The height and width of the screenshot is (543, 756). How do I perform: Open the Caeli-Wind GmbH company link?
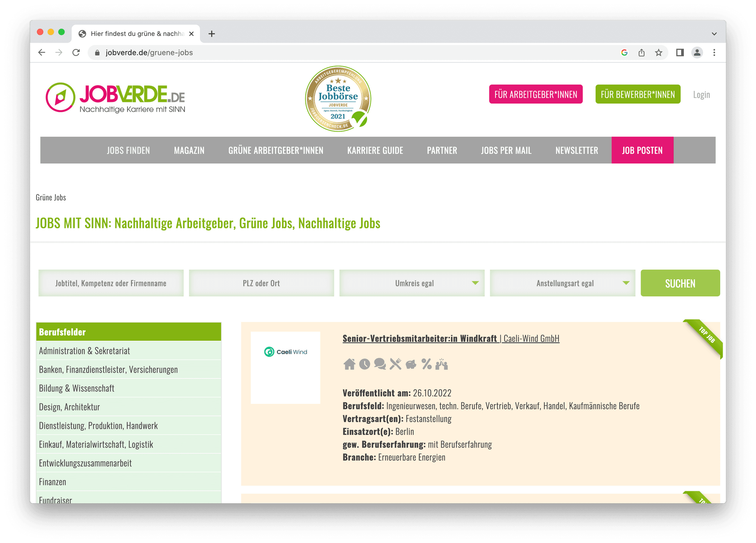531,338
